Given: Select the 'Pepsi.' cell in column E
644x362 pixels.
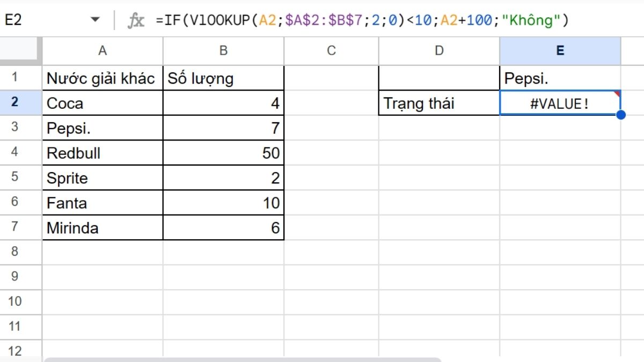Looking at the screenshot, I should (560, 78).
